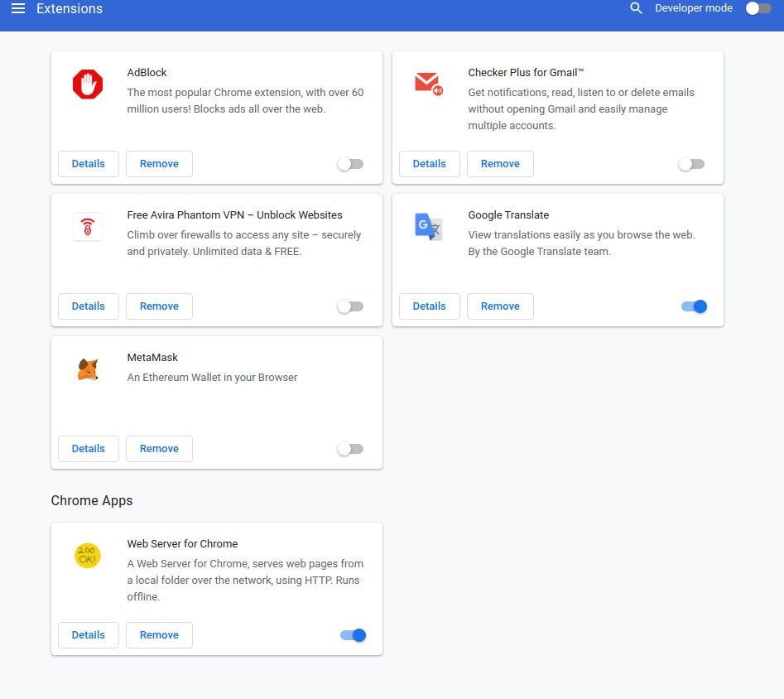View Details of Checker Plus for Gmail

(x=430, y=164)
